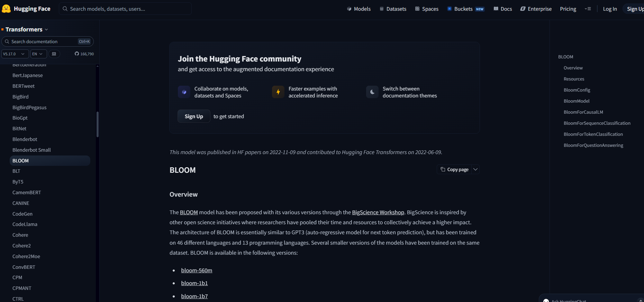Open the Pricing page link
The width and height of the screenshot is (644, 302).
pyautogui.click(x=568, y=9)
